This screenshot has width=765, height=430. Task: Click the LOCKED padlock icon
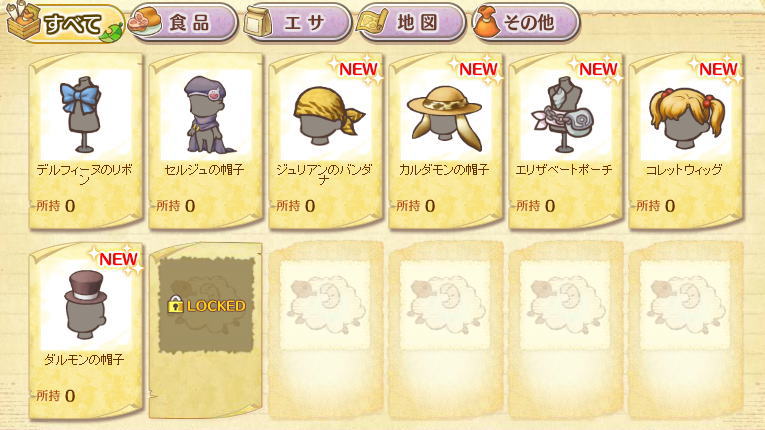(x=175, y=306)
